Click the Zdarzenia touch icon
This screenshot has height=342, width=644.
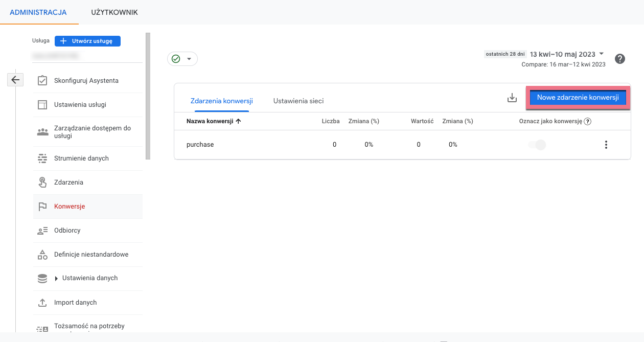[42, 183]
